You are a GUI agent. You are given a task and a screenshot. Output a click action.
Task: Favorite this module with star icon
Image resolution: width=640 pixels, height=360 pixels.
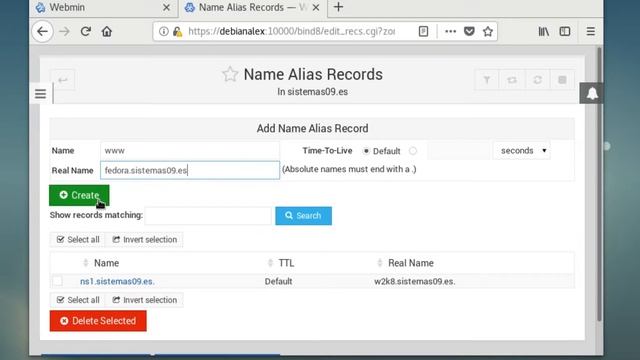click(230, 74)
